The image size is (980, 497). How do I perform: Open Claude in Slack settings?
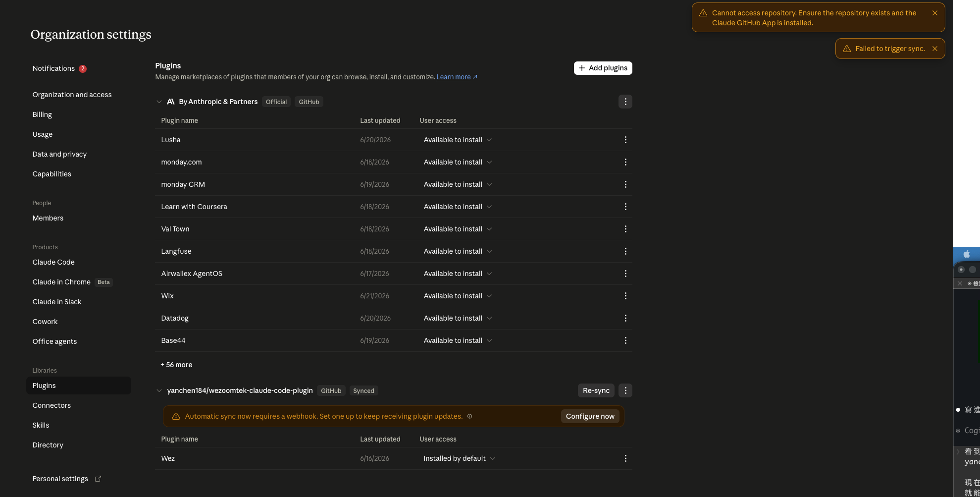(78, 302)
